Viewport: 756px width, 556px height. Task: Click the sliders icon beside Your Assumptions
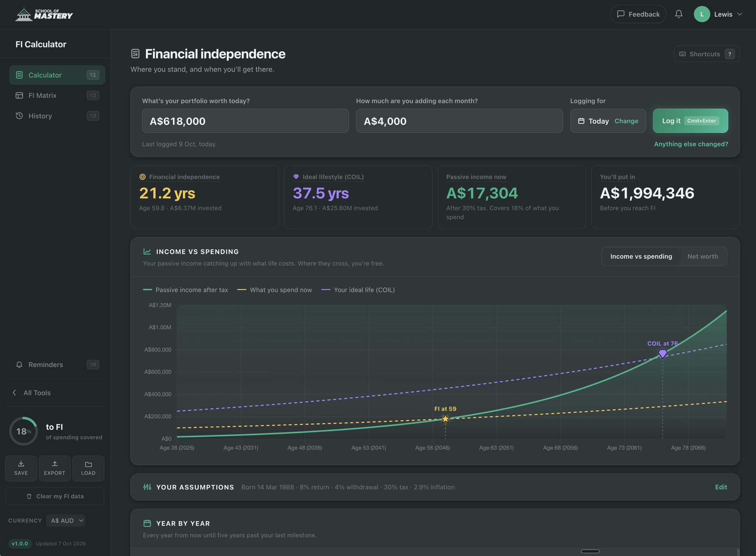(x=147, y=487)
